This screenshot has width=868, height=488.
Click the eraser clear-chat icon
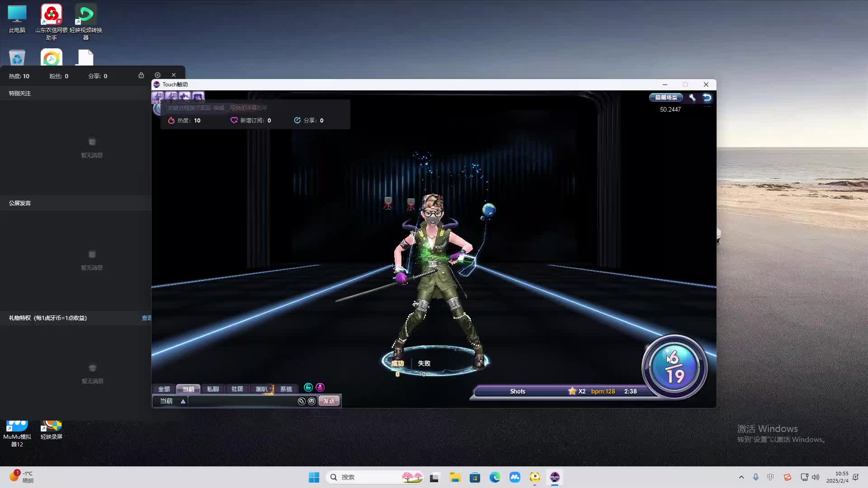click(x=302, y=401)
